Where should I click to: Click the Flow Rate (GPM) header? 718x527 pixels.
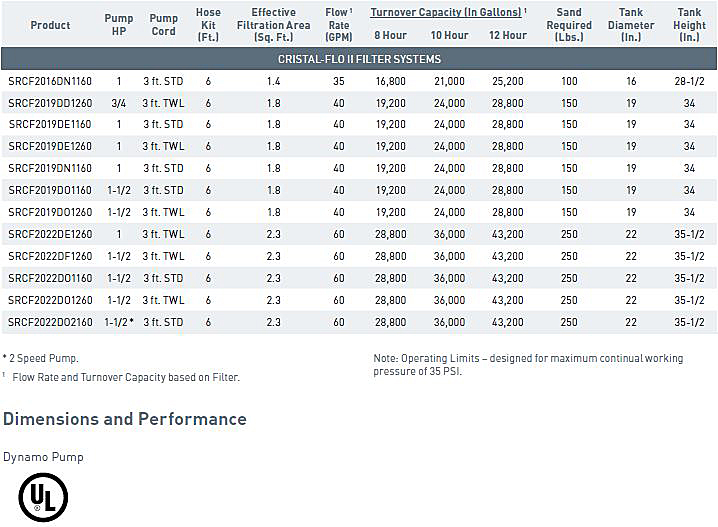[x=339, y=25]
